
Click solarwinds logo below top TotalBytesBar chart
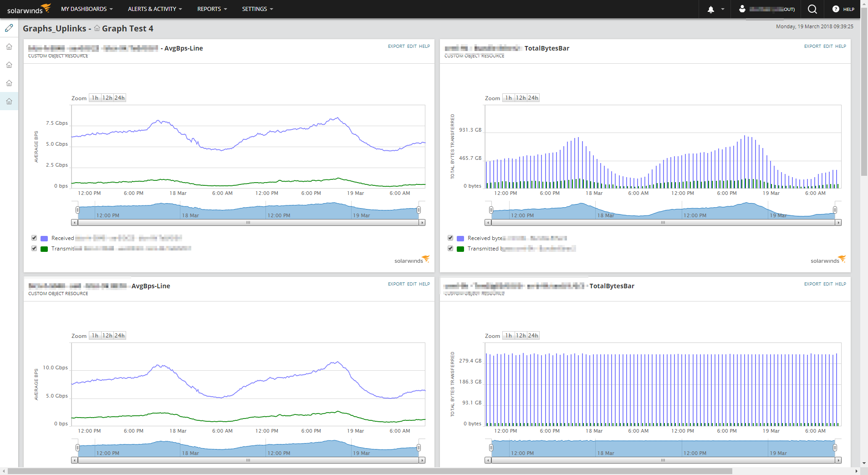[x=828, y=260]
